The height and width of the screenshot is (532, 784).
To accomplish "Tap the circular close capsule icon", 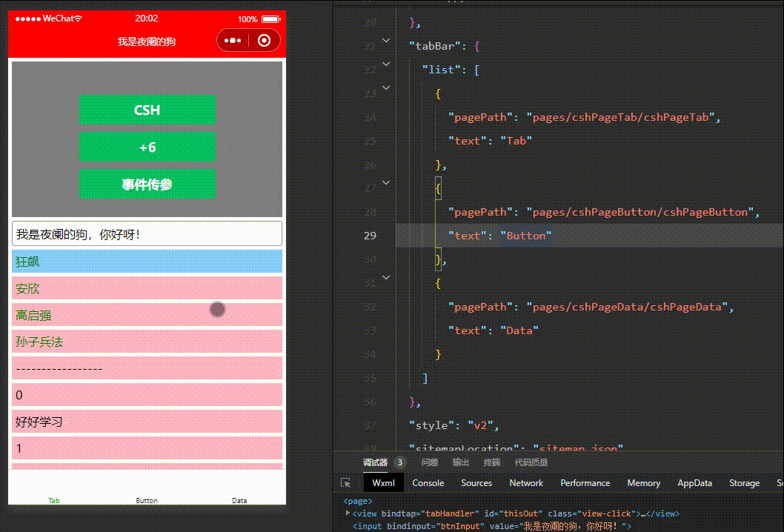I will [264, 41].
